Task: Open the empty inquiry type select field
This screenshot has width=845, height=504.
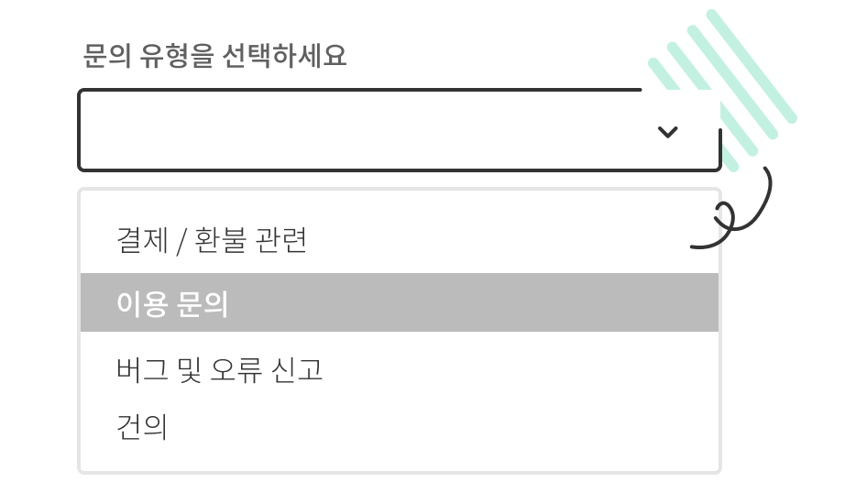Action: tap(400, 130)
